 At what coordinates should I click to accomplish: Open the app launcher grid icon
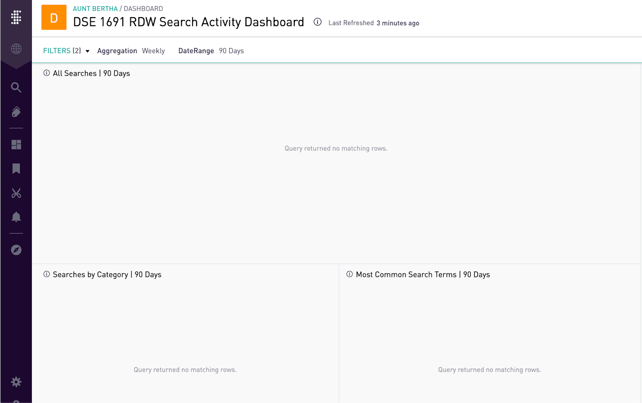[x=16, y=17]
